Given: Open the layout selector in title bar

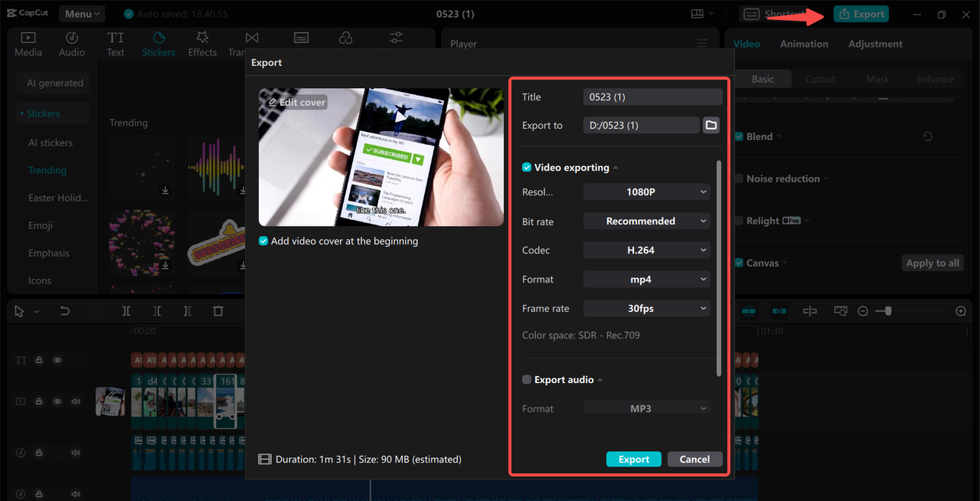Looking at the screenshot, I should [701, 14].
